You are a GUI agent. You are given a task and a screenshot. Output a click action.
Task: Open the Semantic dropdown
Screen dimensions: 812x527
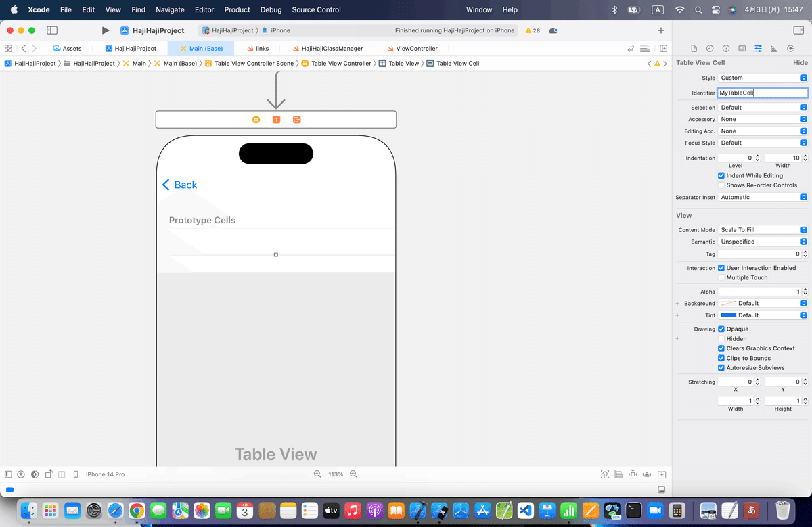pyautogui.click(x=763, y=242)
